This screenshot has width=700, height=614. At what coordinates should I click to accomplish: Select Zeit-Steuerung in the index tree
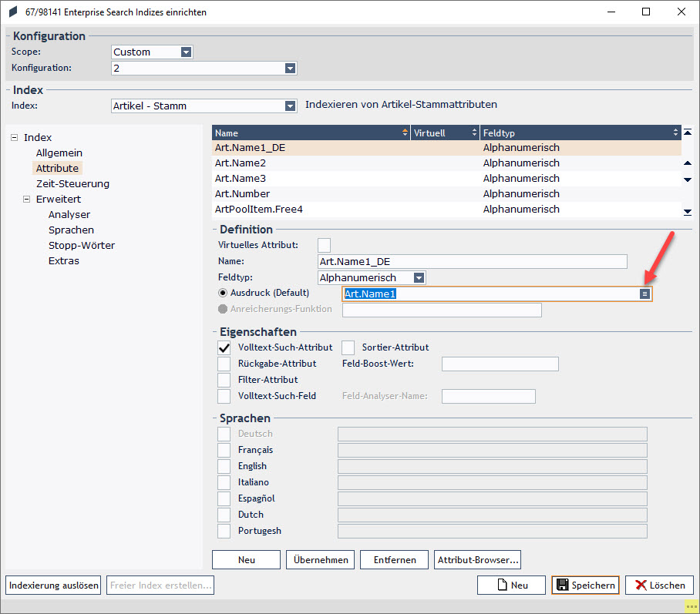(x=72, y=183)
